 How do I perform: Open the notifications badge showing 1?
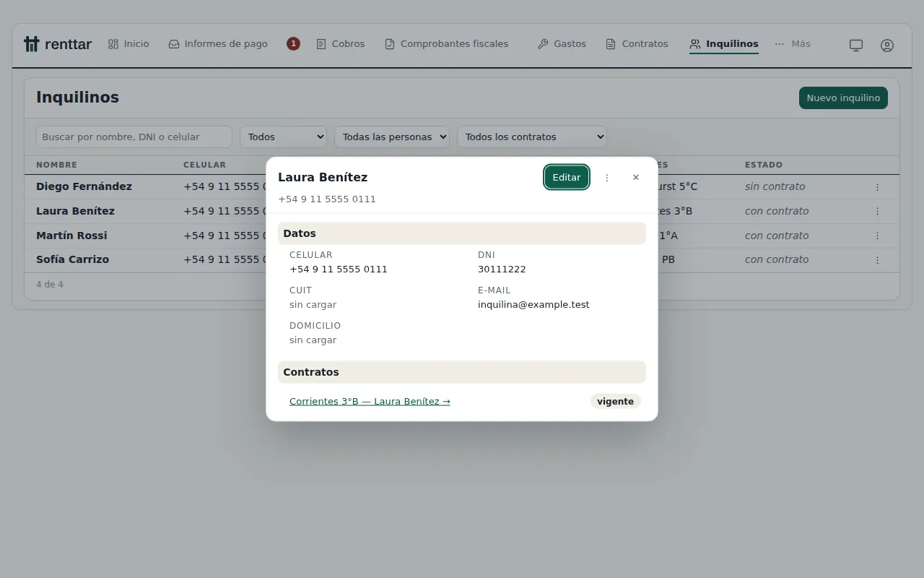(x=293, y=44)
